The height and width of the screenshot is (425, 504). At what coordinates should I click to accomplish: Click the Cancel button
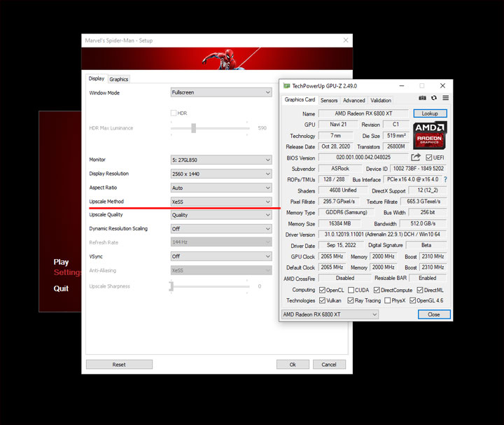tap(329, 364)
